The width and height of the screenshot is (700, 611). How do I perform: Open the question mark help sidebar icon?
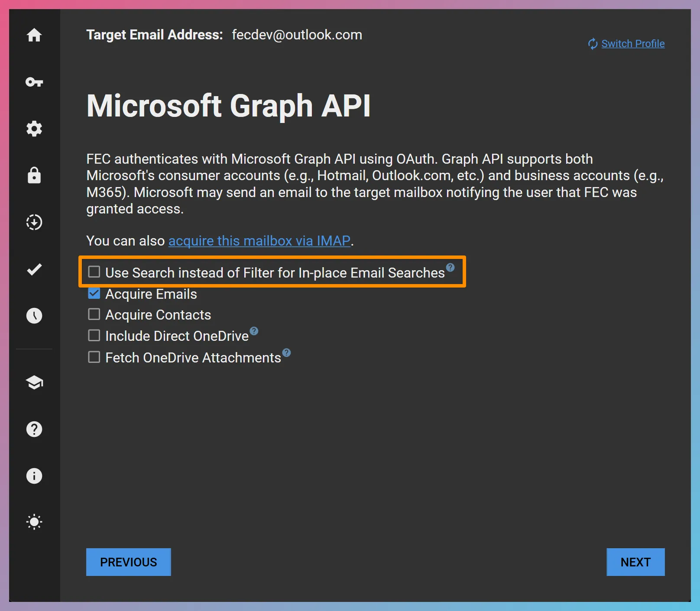click(34, 429)
